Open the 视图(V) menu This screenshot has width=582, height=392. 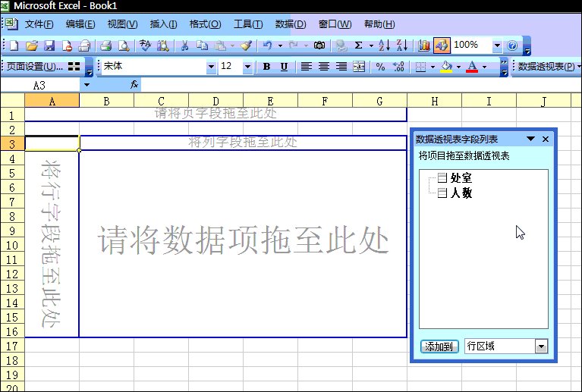122,24
